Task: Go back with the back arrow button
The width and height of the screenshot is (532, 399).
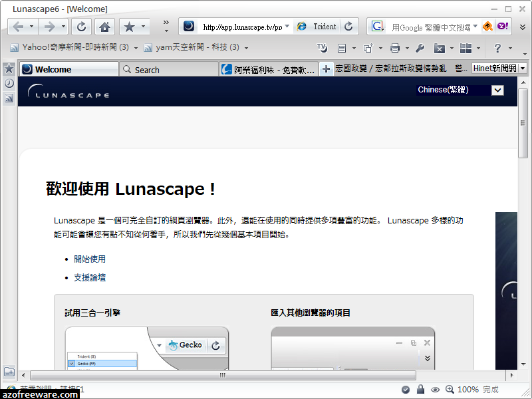Action: (x=19, y=27)
